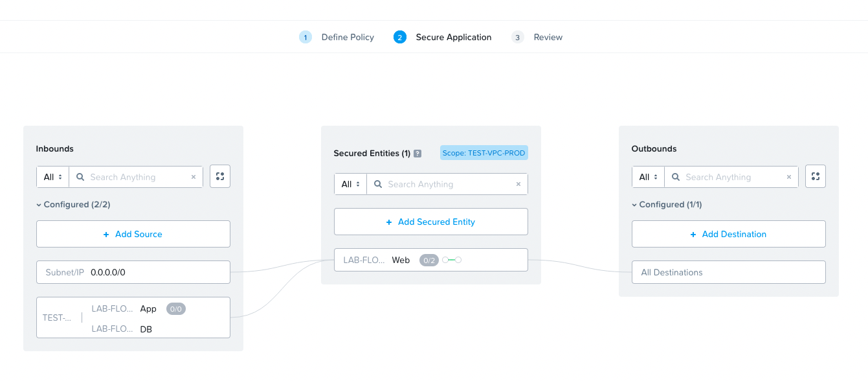
Task: Open the Secured Entities All filter dropdown
Action: click(351, 184)
